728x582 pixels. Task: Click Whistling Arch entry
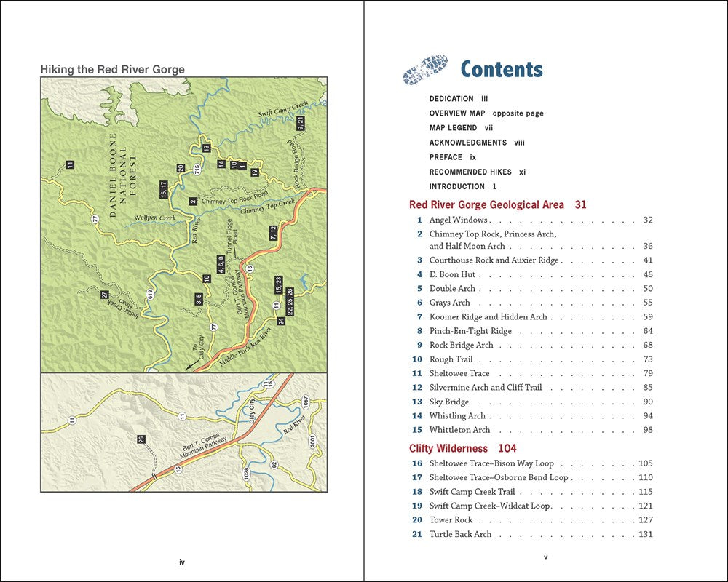[x=532, y=416]
